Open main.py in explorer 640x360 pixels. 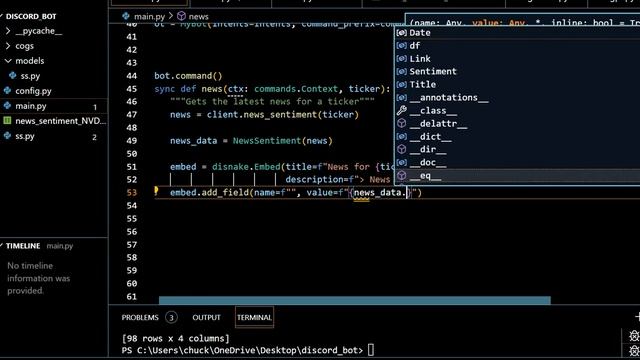31,106
